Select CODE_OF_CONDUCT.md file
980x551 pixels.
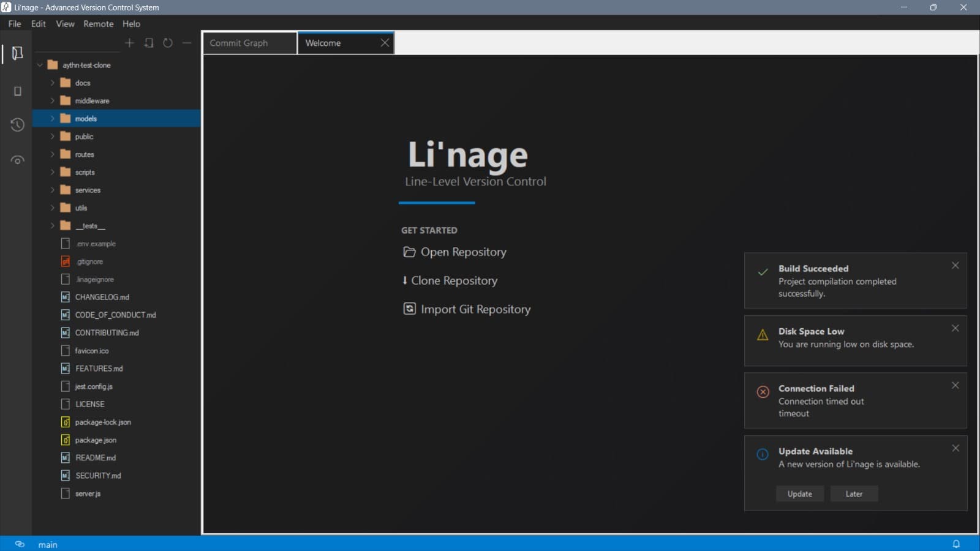click(116, 315)
